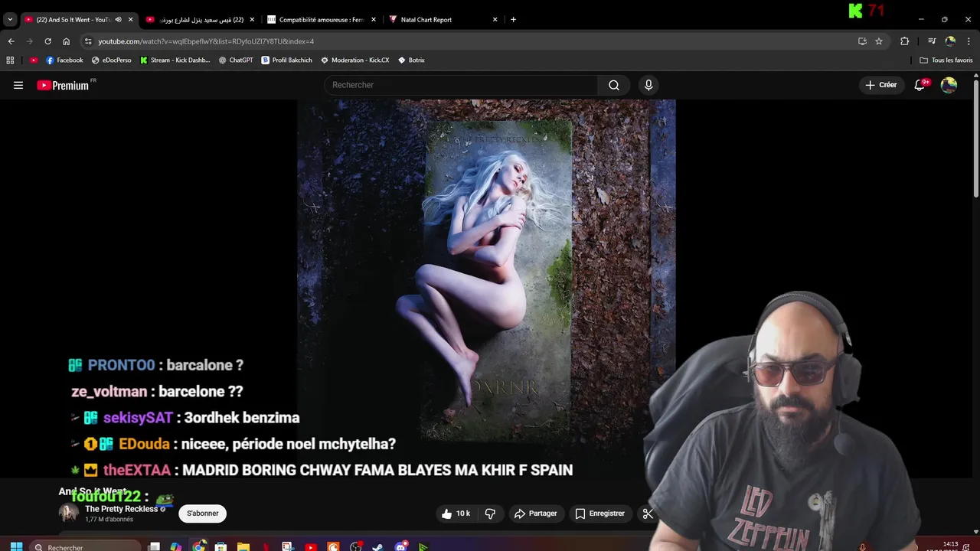Screen dimensions: 980x551
Task: Focus the Rechercher search field on YouTube
Action: (x=461, y=85)
